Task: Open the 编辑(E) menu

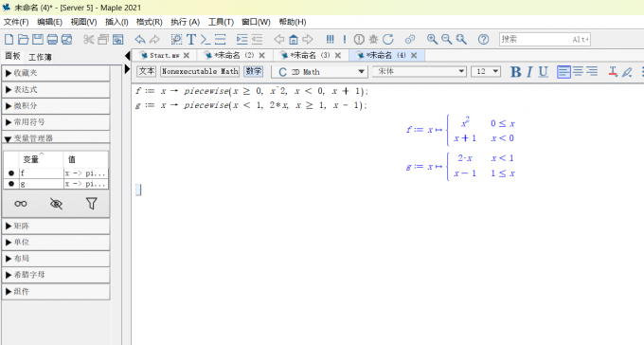Action: (49, 22)
